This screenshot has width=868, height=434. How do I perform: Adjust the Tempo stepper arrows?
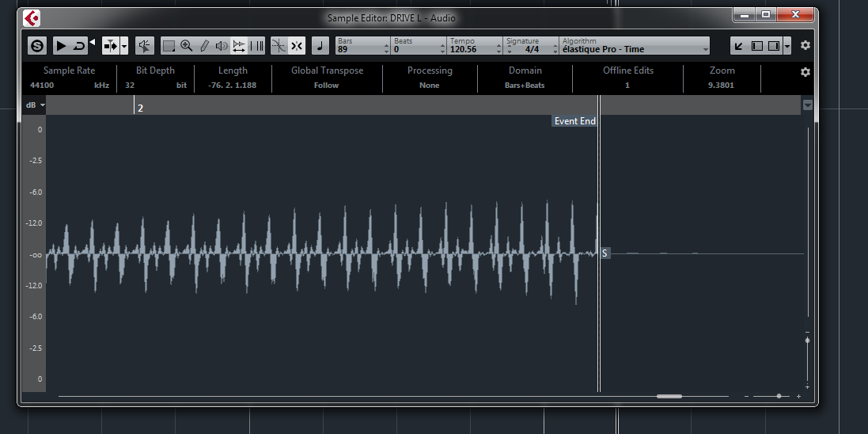(x=498, y=49)
